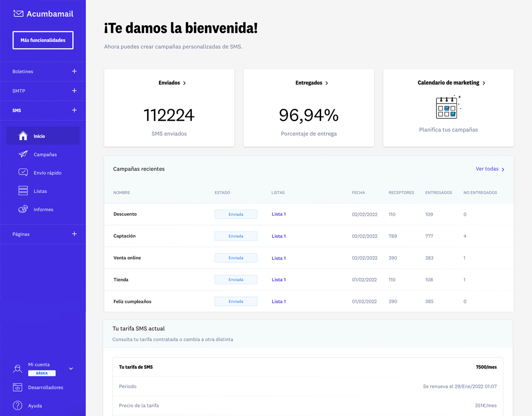Click the BÁSICA account plan badge
Image resolution: width=532 pixels, height=416 pixels.
pyautogui.click(x=41, y=373)
